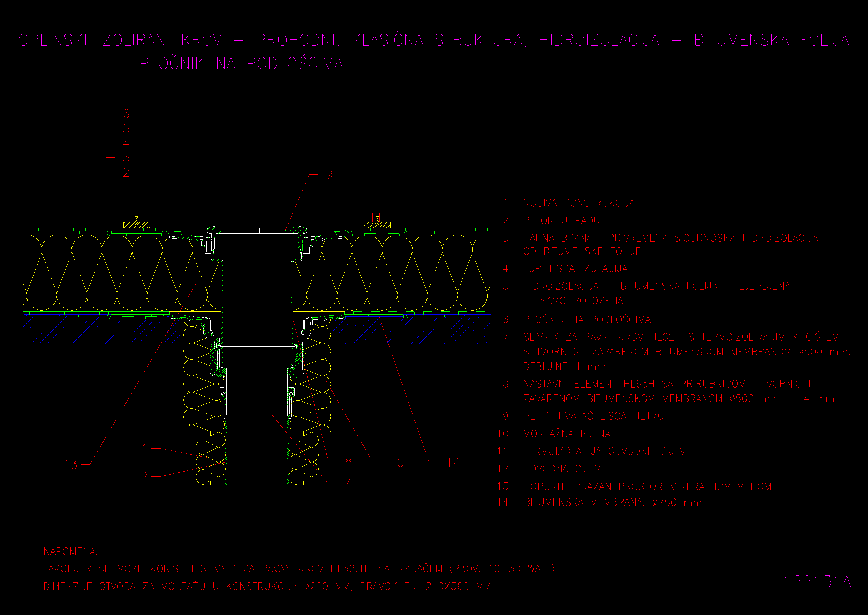The height and width of the screenshot is (615, 868).
Task: Select legend text "TERMOIZOLACIJA ODVODNE CIJEVI"
Action: [x=606, y=451]
